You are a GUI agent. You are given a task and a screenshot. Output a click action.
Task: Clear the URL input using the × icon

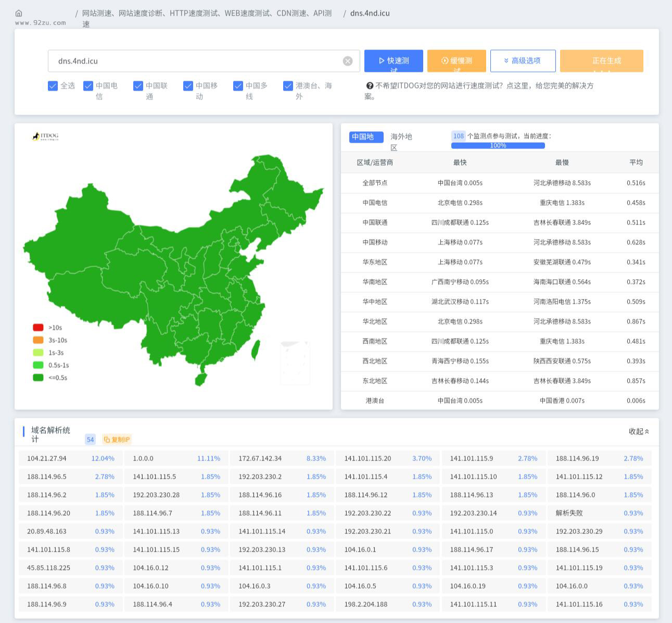pyautogui.click(x=347, y=61)
